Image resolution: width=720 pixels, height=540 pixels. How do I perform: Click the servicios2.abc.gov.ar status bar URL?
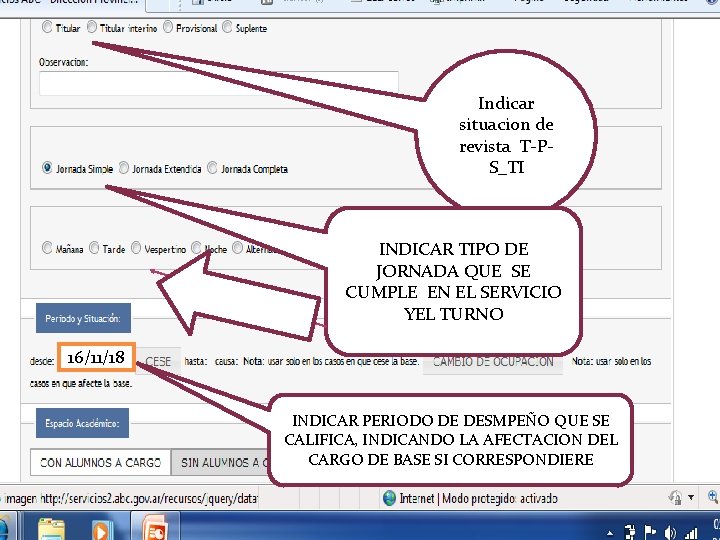click(148, 498)
